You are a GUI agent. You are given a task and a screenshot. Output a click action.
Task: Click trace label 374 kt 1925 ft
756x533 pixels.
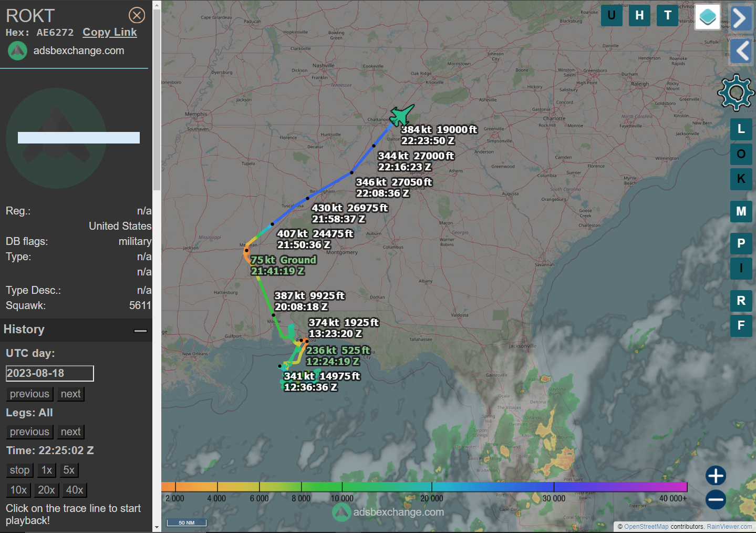344,328
